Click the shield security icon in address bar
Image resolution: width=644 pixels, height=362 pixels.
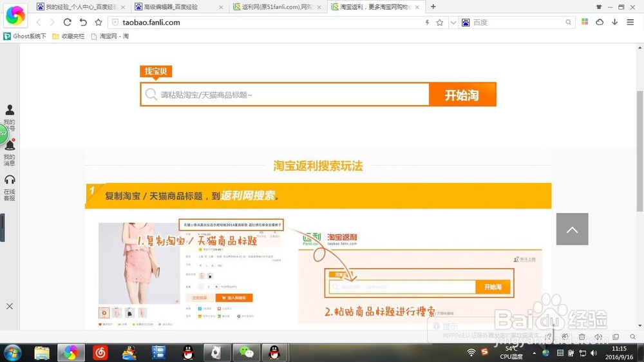[x=115, y=22]
